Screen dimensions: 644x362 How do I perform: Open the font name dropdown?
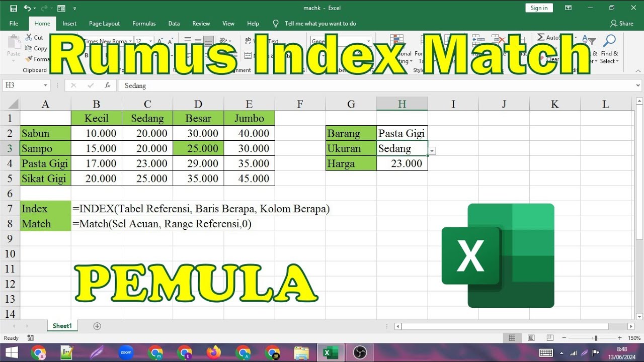coord(131,41)
